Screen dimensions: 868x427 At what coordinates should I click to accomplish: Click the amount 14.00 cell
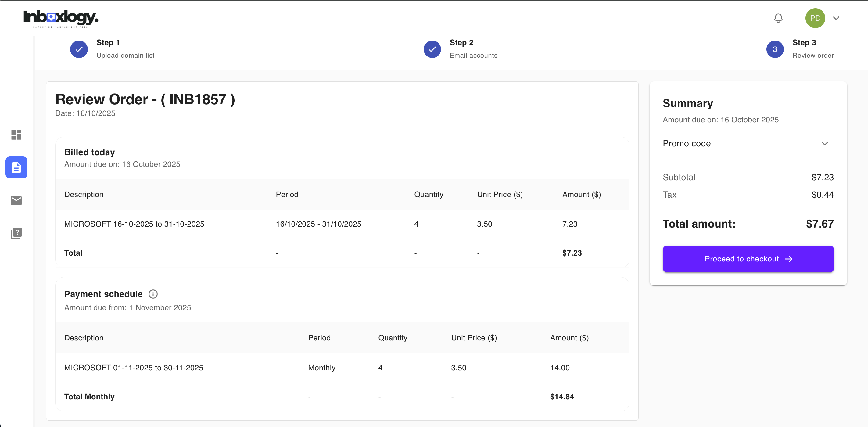tap(560, 368)
